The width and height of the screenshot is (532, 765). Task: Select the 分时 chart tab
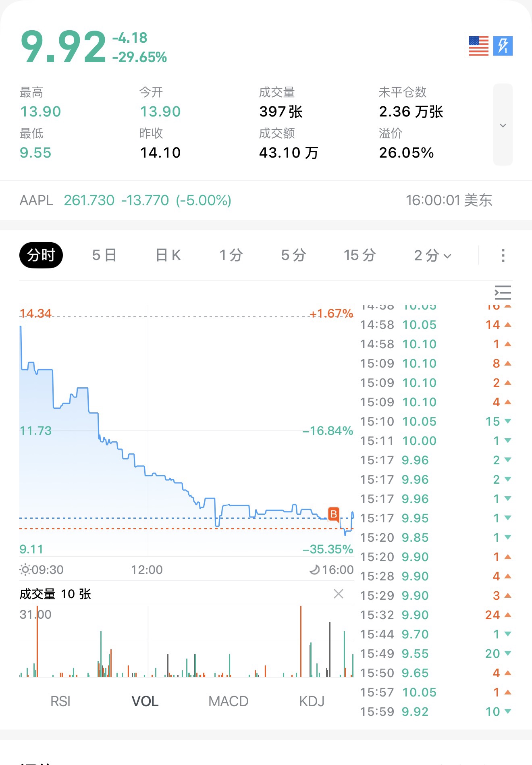(x=41, y=256)
